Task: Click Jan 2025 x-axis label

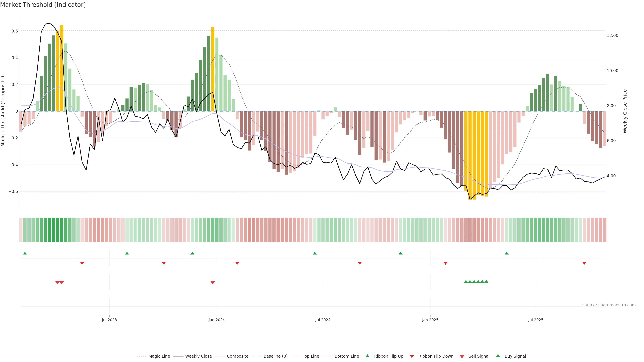Action: [430, 320]
